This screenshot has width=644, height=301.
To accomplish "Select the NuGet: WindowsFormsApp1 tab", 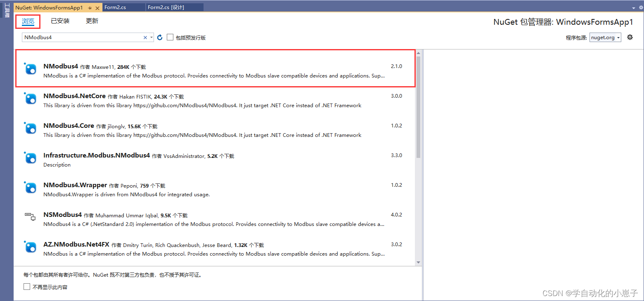I will 49,8.
